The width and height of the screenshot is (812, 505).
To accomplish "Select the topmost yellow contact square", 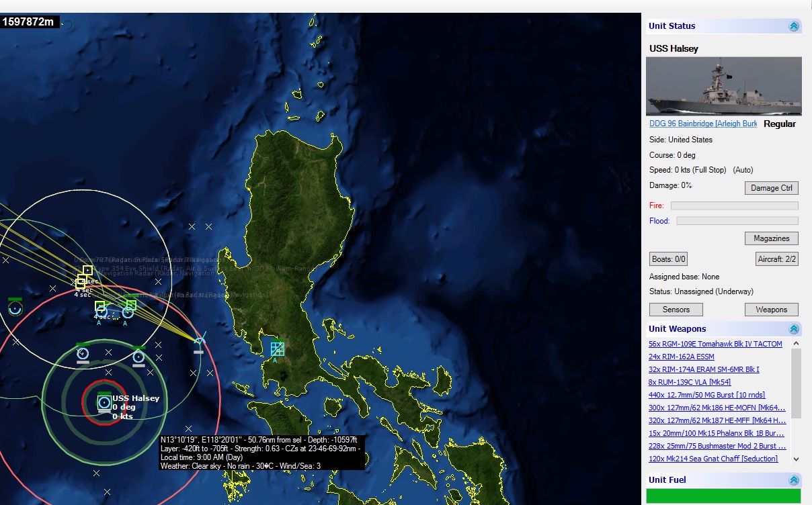I will pyautogui.click(x=88, y=270).
